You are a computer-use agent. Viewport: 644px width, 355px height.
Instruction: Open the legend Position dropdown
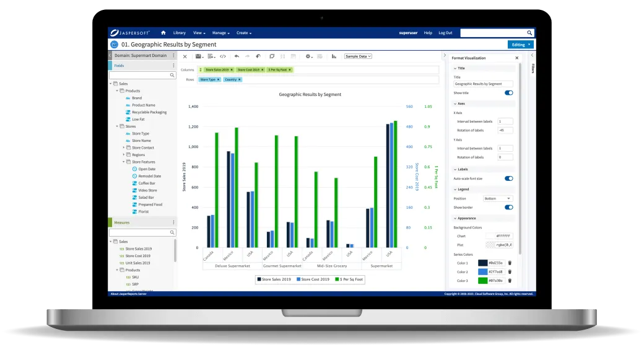click(x=497, y=198)
